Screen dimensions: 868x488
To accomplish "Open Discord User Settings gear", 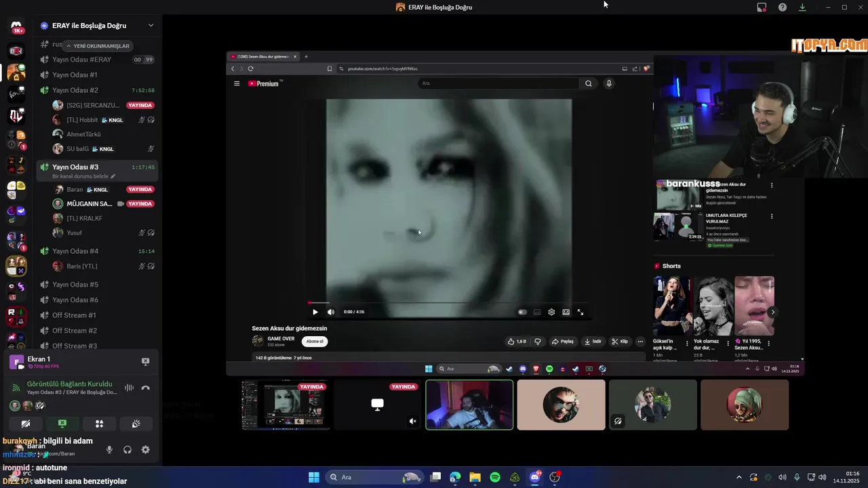I will (145, 449).
